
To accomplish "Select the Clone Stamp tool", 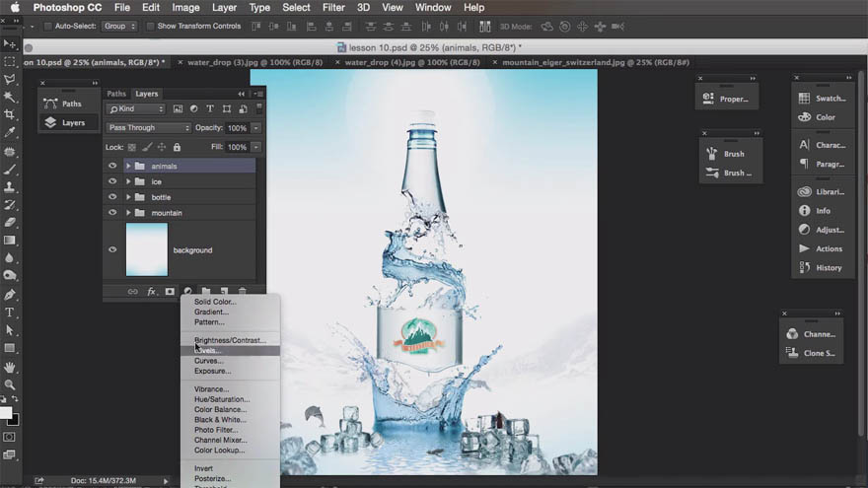I will pos(10,187).
